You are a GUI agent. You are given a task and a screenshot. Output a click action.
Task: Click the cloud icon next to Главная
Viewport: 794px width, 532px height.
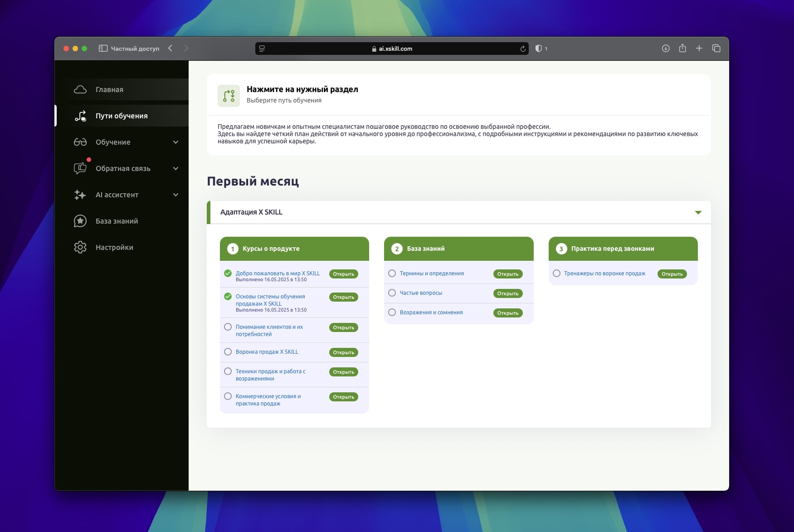tap(80, 89)
